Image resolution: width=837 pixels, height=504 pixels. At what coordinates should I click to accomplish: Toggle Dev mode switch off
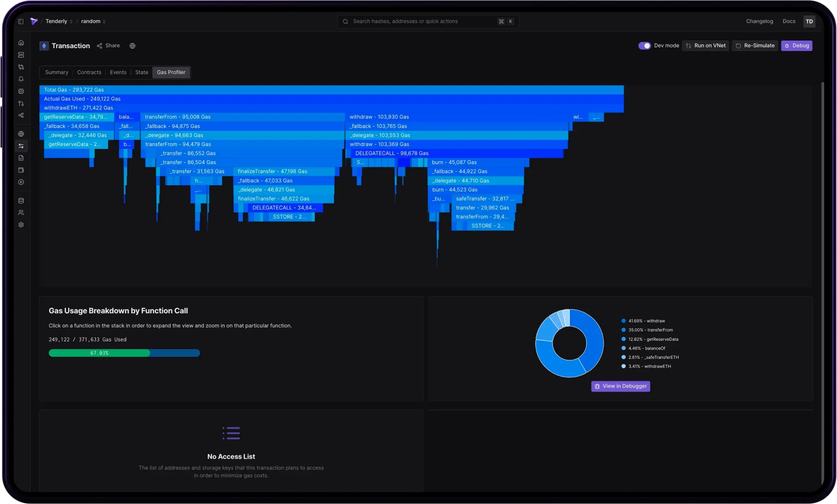(x=644, y=46)
